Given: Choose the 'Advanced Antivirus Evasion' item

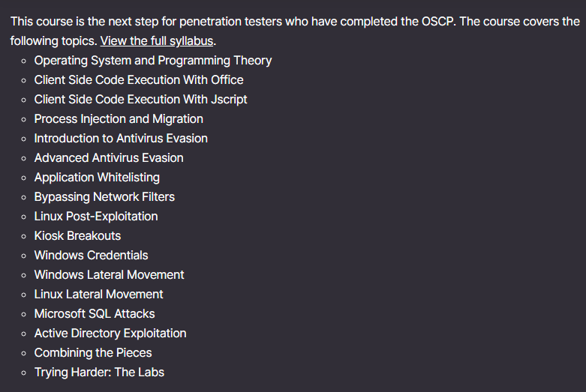Looking at the screenshot, I should pyautogui.click(x=109, y=158).
